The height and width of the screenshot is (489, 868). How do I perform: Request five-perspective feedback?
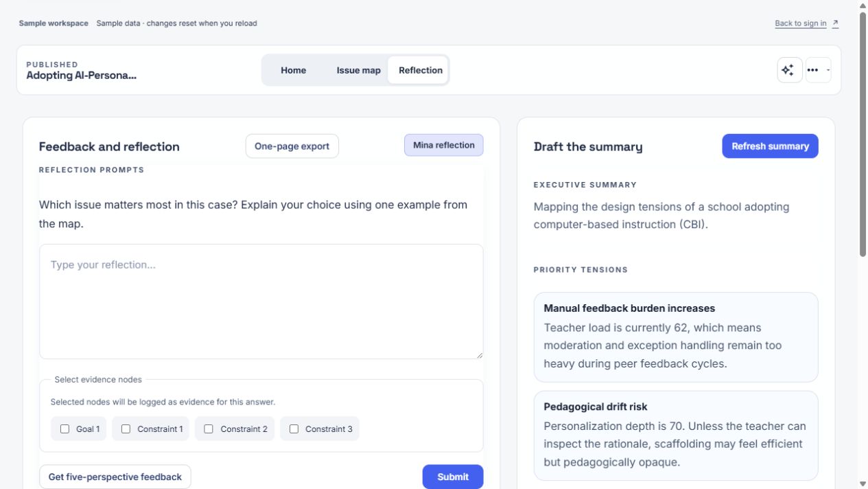click(x=115, y=477)
